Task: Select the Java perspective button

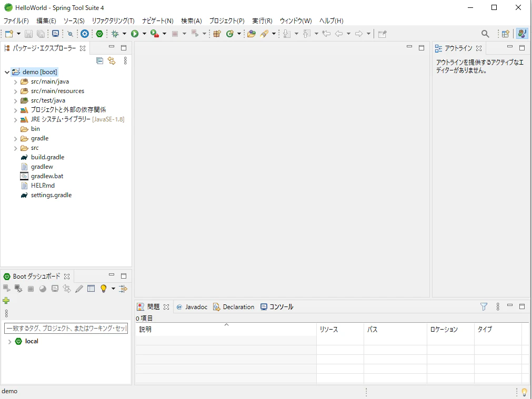Action: [x=522, y=34]
